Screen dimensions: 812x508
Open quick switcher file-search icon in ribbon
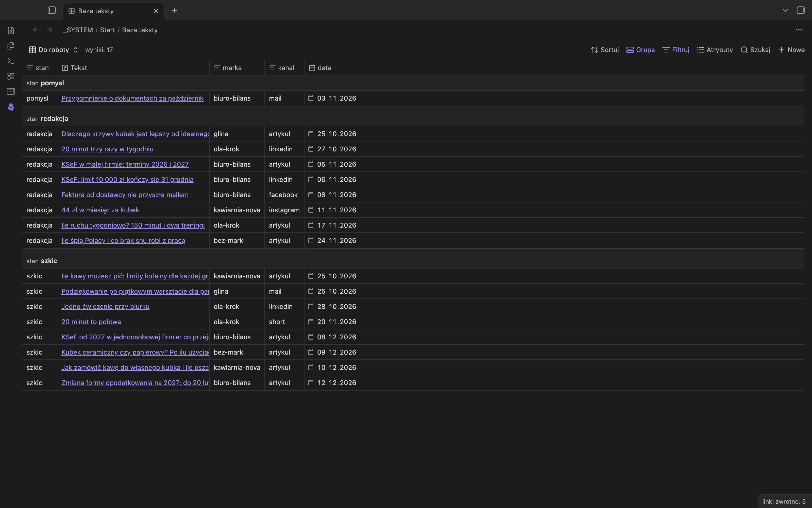pyautogui.click(x=11, y=30)
